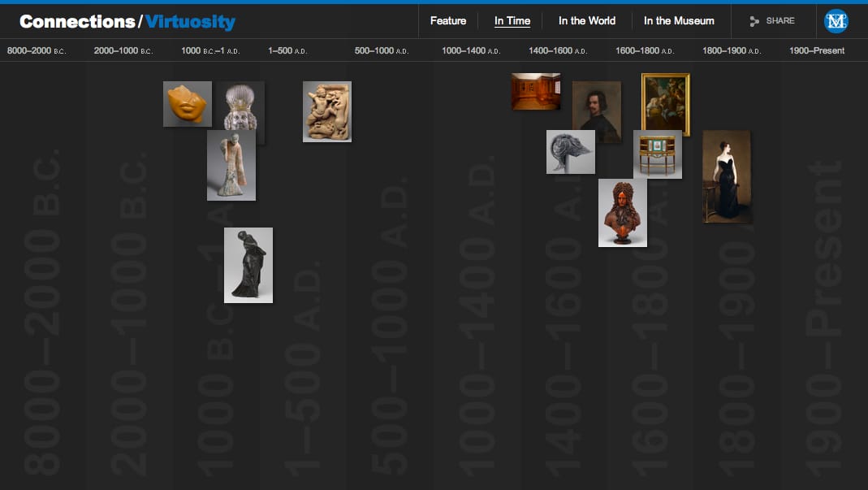The height and width of the screenshot is (490, 868).
Task: Open the yellow jasper face fragment thumbnail
Action: (x=187, y=104)
